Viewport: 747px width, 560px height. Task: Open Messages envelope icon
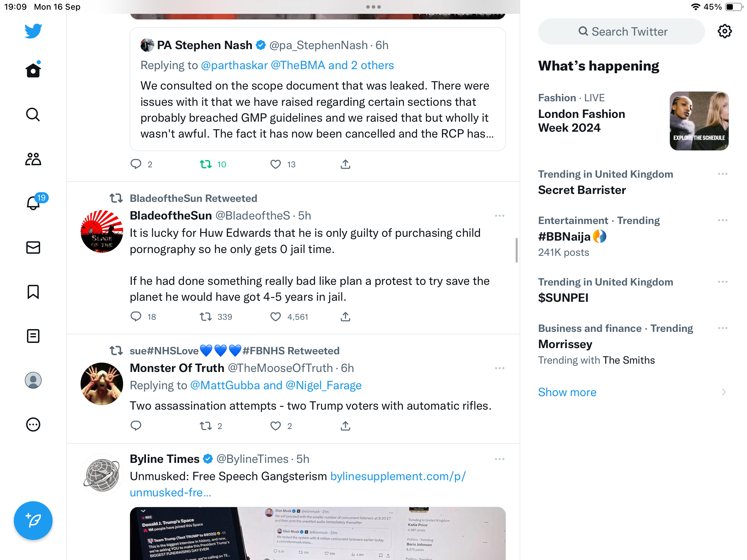tap(33, 248)
